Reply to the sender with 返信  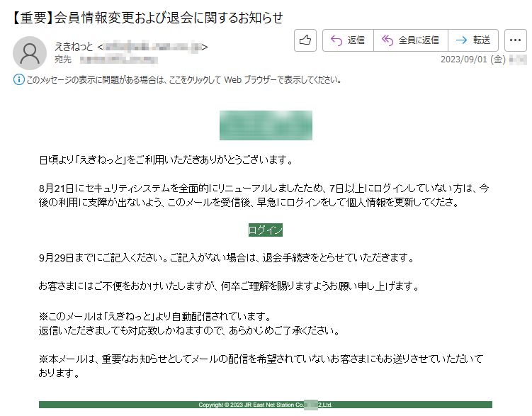click(348, 40)
